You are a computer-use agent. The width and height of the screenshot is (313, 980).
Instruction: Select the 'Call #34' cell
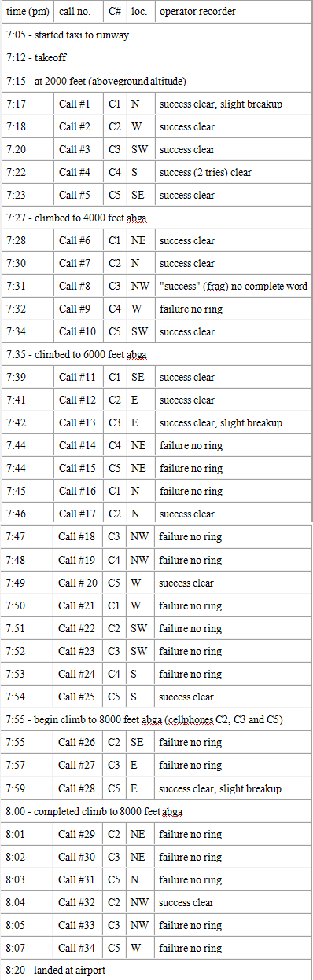pyautogui.click(x=78, y=948)
